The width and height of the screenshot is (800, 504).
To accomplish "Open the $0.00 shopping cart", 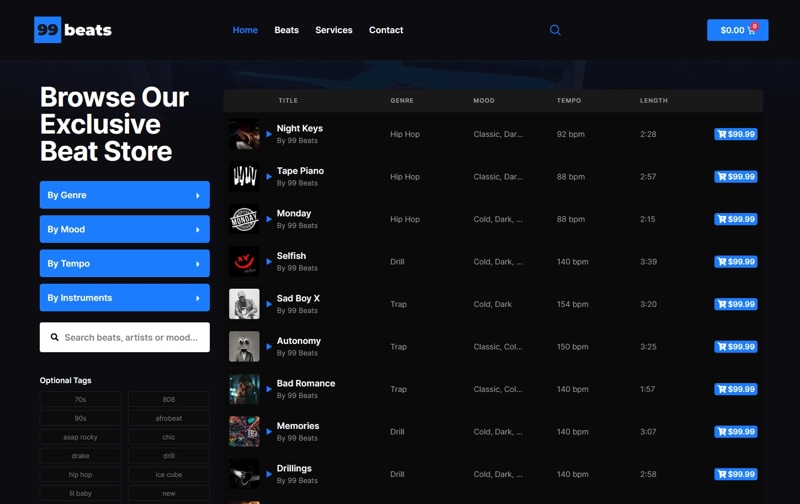I will pyautogui.click(x=737, y=30).
